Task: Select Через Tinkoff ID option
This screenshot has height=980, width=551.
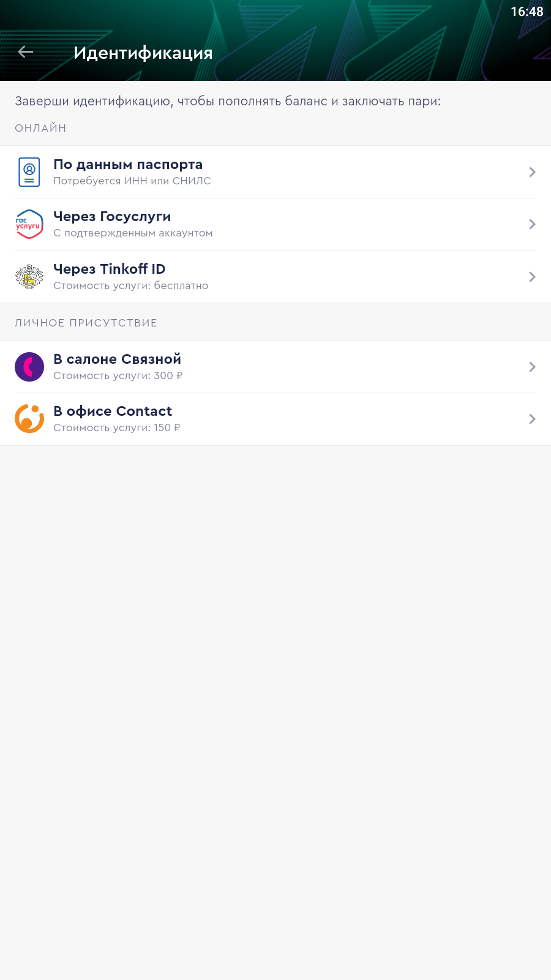Action: tap(110, 269)
